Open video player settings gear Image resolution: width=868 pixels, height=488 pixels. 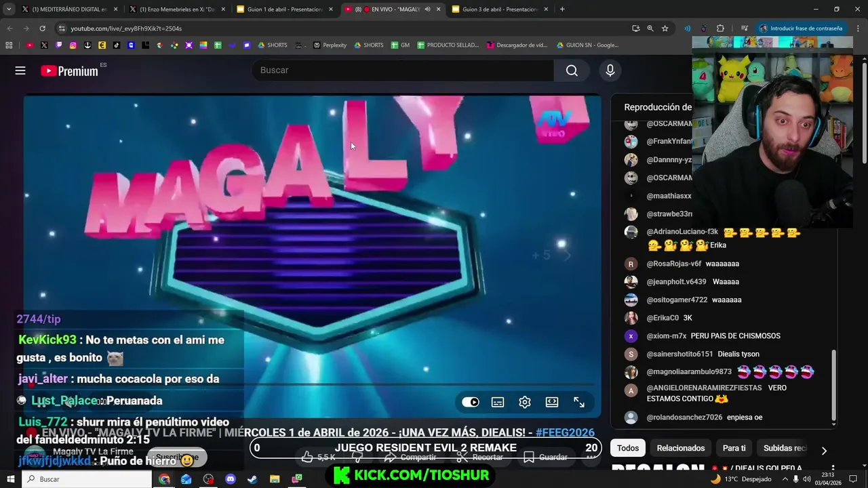point(525,402)
